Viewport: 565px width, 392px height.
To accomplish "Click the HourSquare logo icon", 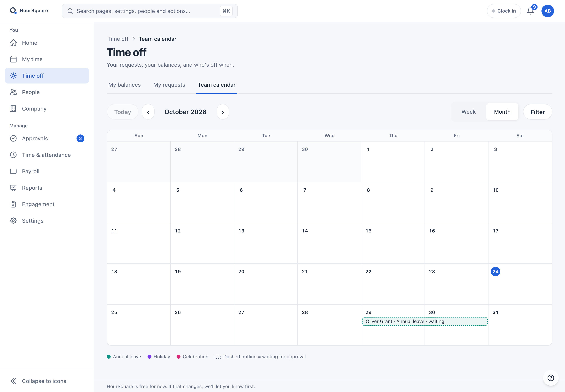I will (13, 11).
